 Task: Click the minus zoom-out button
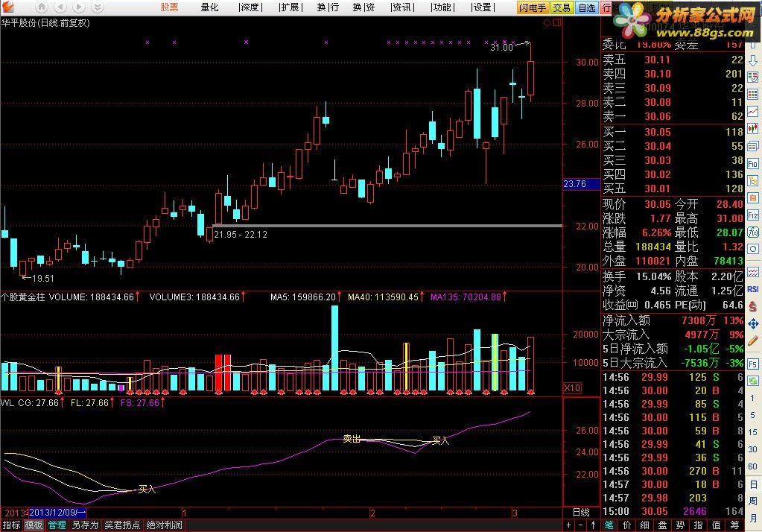(x=581, y=525)
